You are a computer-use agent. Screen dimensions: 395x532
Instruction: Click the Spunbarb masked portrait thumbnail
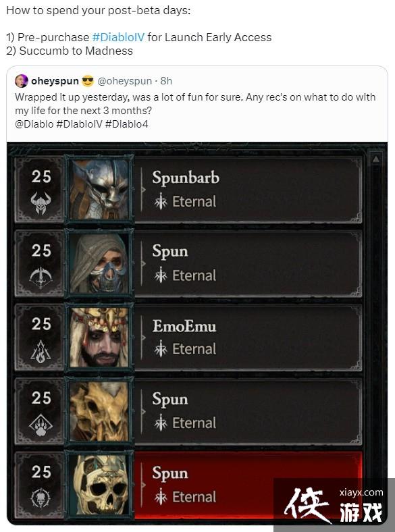coord(99,189)
